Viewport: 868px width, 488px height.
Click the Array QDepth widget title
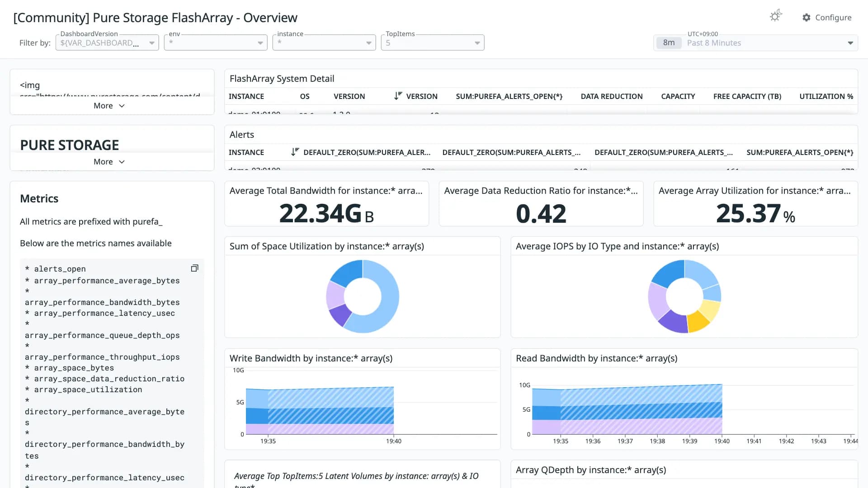[591, 470]
